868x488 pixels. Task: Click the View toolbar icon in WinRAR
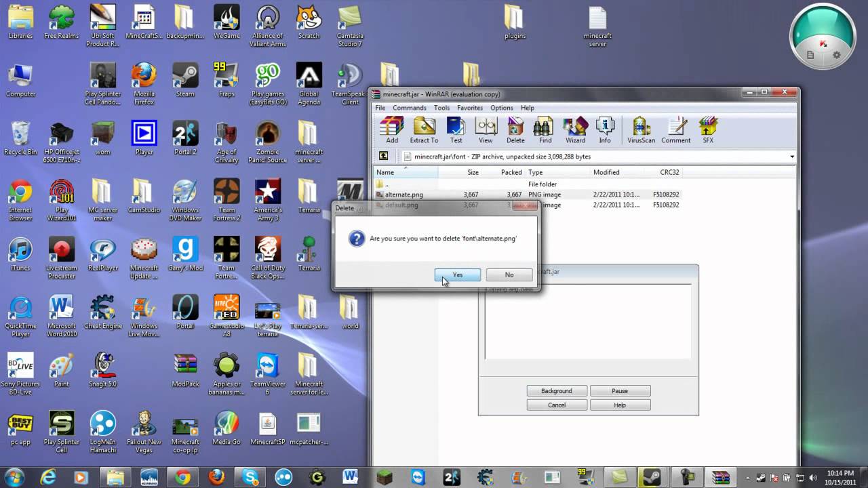pyautogui.click(x=486, y=130)
